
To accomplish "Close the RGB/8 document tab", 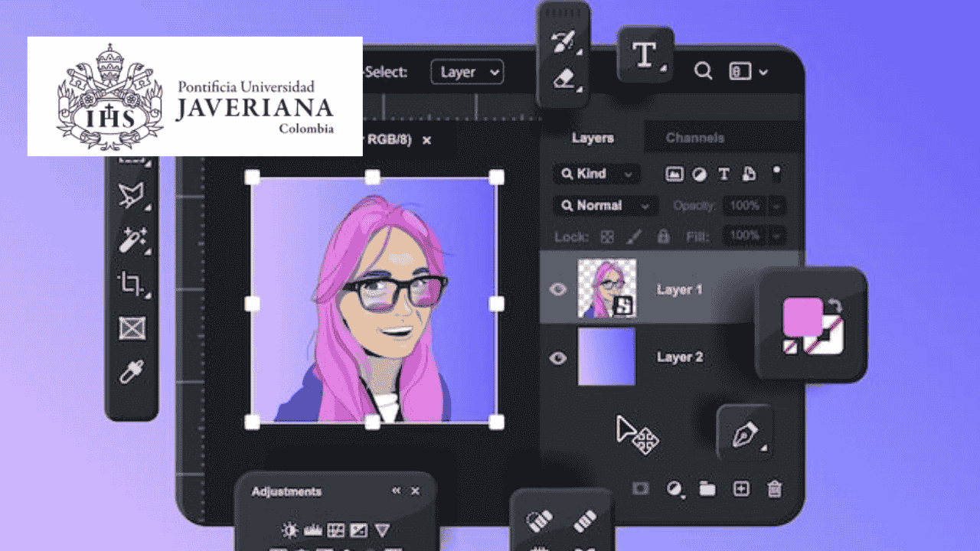I will (427, 140).
